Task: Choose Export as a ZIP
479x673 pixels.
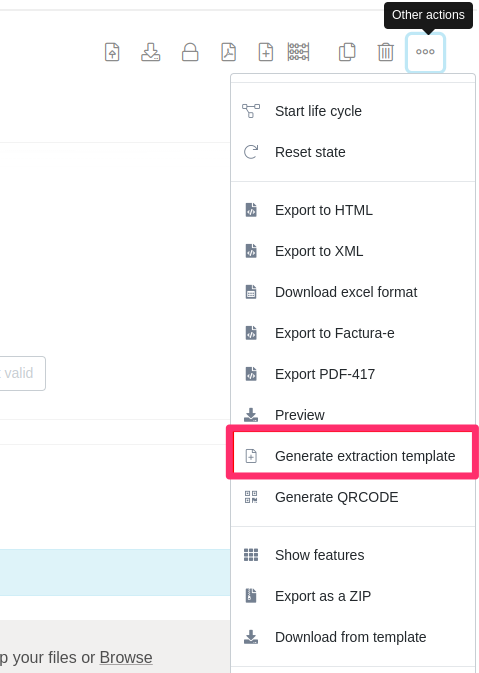Action: click(353, 596)
